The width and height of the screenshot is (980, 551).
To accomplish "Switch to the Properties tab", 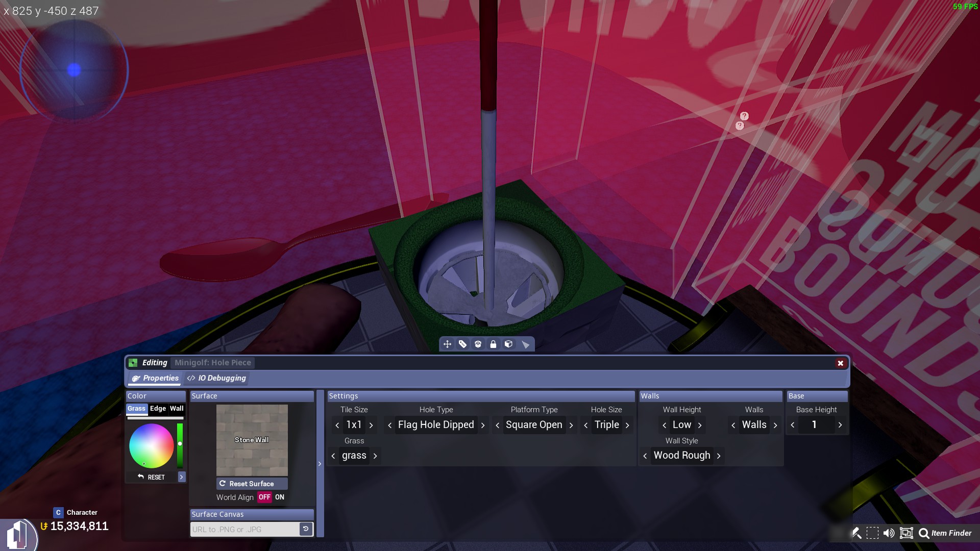I will [155, 378].
